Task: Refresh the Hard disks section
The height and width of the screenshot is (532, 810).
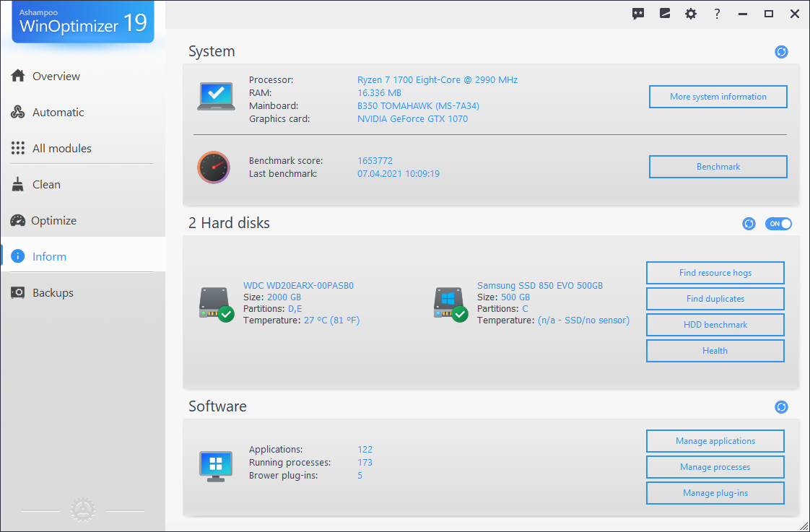Action: (x=749, y=224)
